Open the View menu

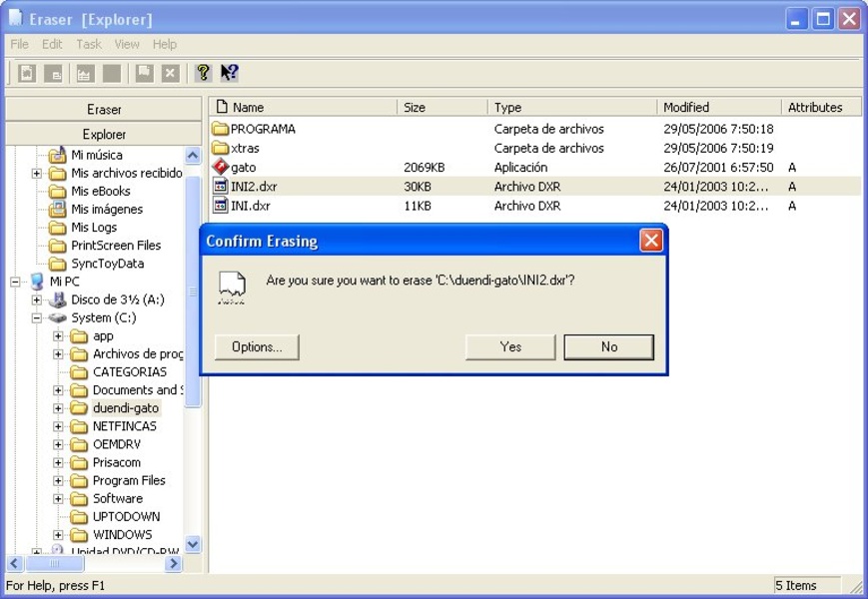pos(127,44)
